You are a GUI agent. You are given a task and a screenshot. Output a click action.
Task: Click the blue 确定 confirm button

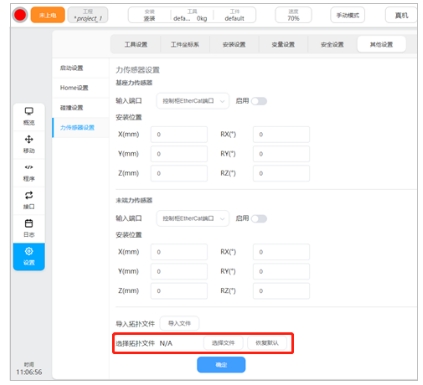(x=221, y=365)
